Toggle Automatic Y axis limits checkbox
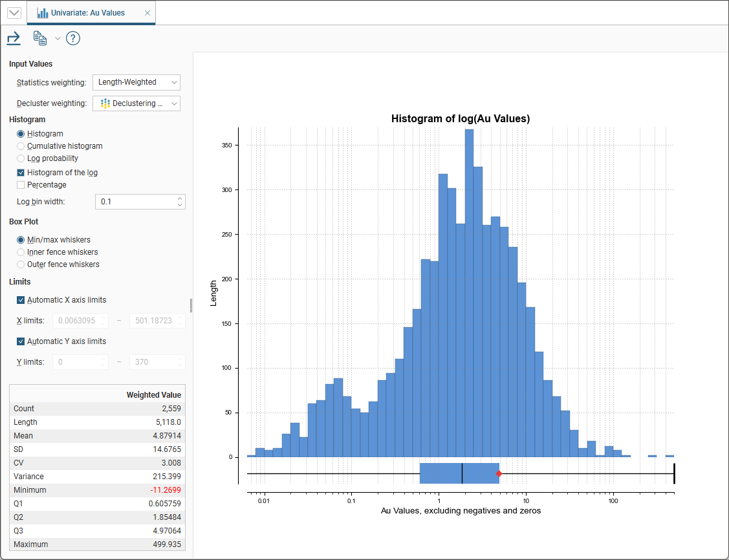The width and height of the screenshot is (729, 560). click(x=21, y=341)
